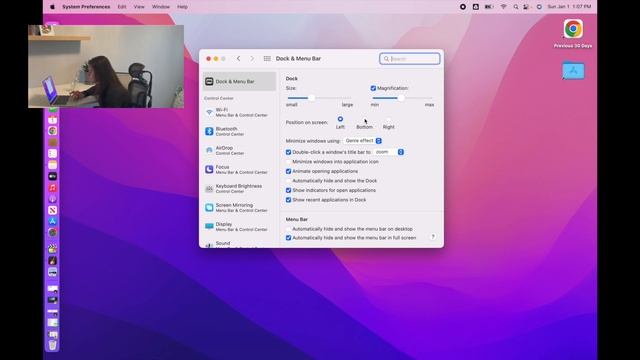The width and height of the screenshot is (640, 360).
Task: Click the forward arrow in preferences toolbar
Action: (x=252, y=59)
